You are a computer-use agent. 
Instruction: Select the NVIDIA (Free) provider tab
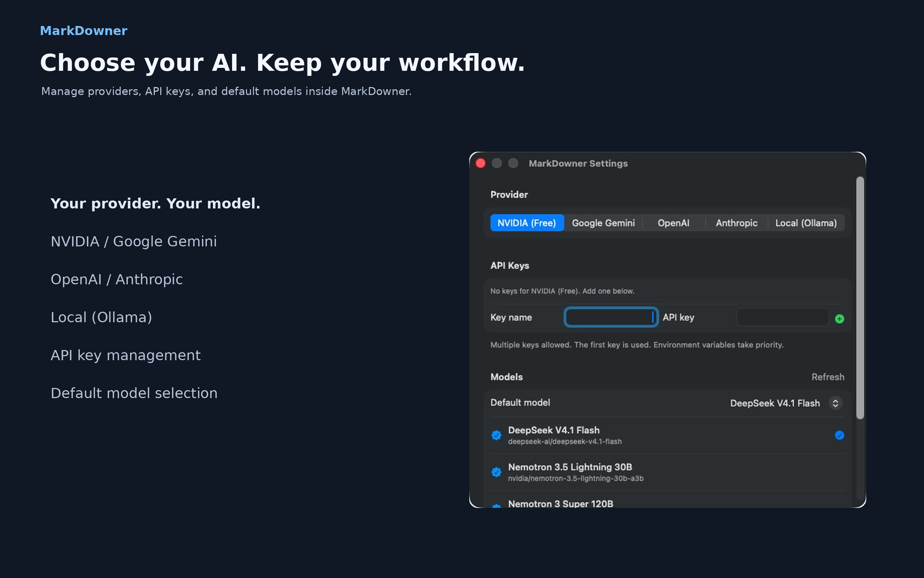pyautogui.click(x=527, y=223)
